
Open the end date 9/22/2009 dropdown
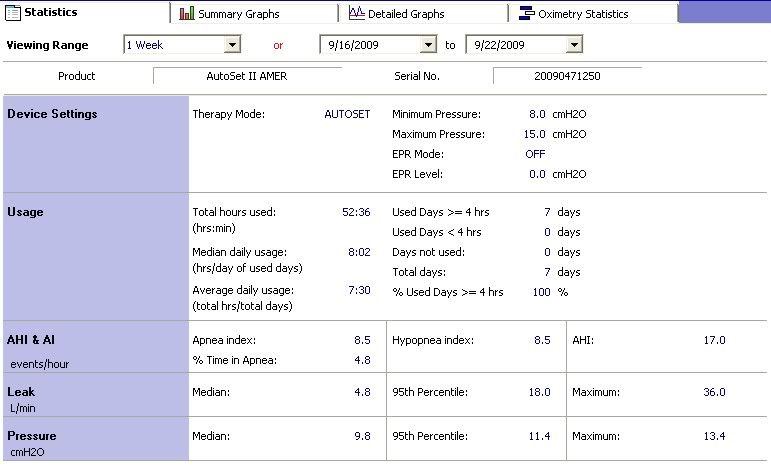(574, 45)
